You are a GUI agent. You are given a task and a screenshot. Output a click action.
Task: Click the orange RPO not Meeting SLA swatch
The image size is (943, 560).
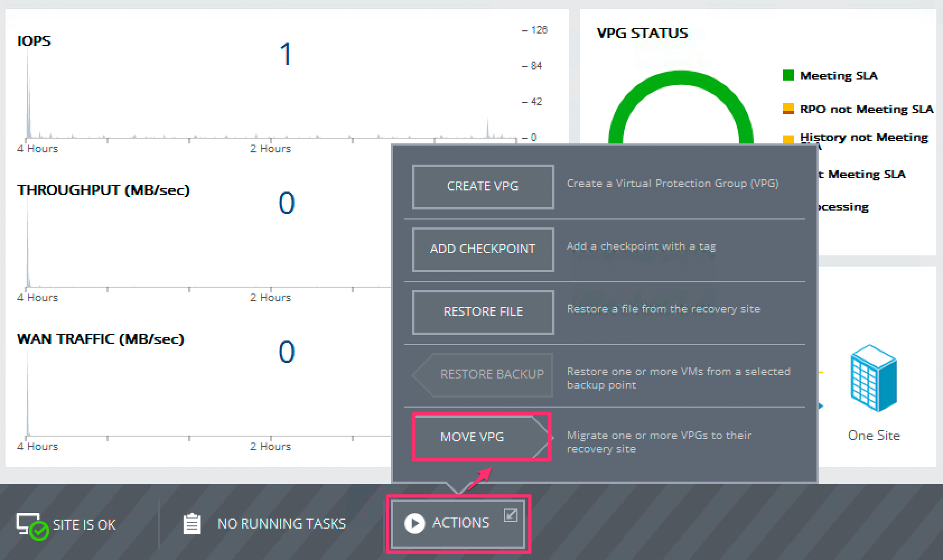coord(787,109)
